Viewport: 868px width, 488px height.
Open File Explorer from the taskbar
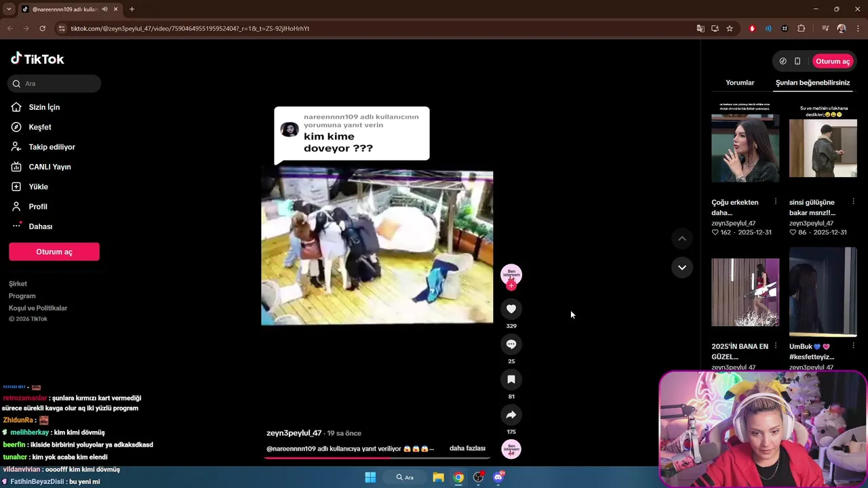tap(438, 477)
